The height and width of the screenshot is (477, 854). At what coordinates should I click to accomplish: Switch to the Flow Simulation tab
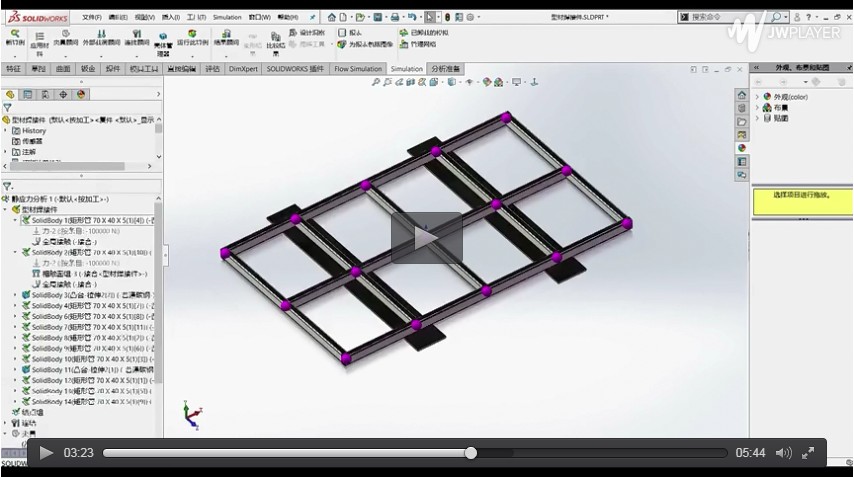[357, 69]
